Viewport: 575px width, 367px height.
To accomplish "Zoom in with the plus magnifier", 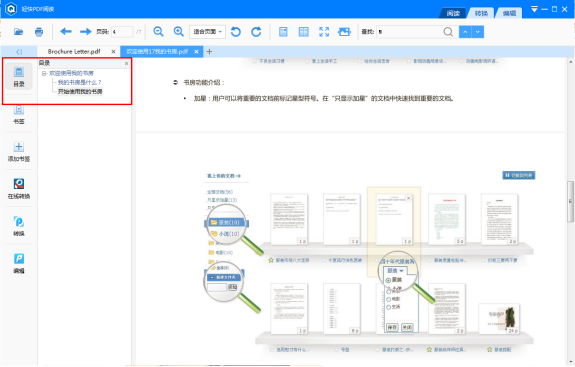I will pos(179,32).
